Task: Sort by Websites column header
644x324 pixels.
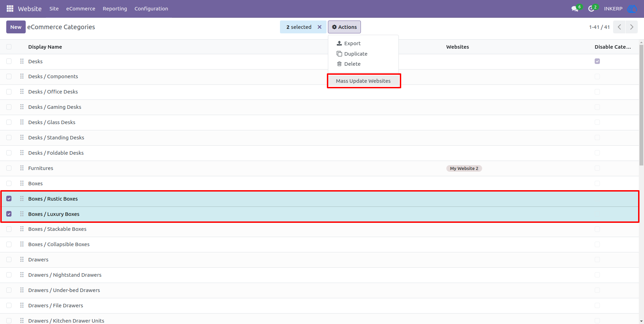Action: pos(457,47)
